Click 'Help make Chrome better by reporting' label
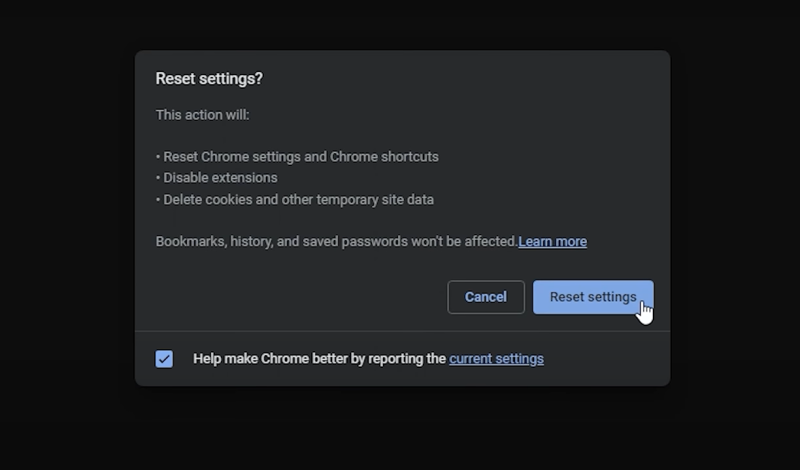 (x=320, y=359)
